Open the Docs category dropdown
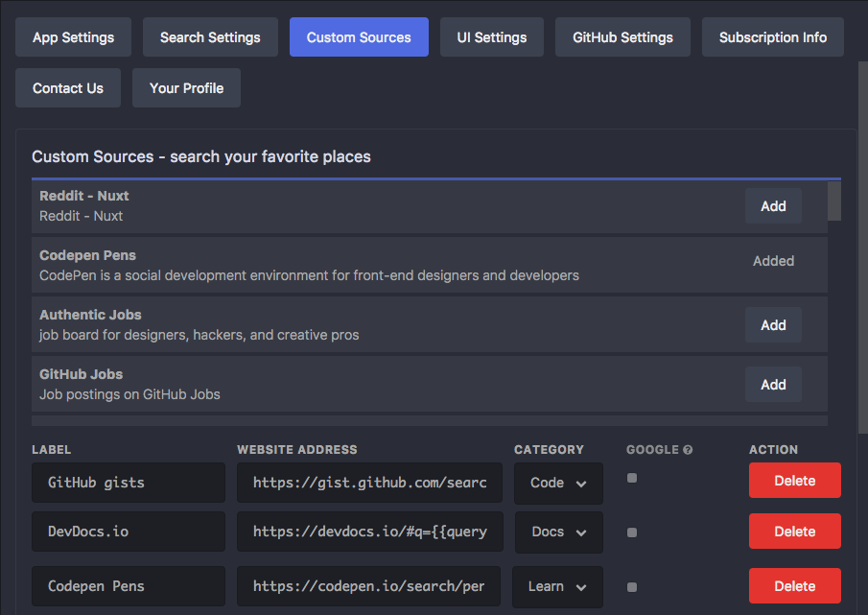The width and height of the screenshot is (868, 615). [x=558, y=532]
